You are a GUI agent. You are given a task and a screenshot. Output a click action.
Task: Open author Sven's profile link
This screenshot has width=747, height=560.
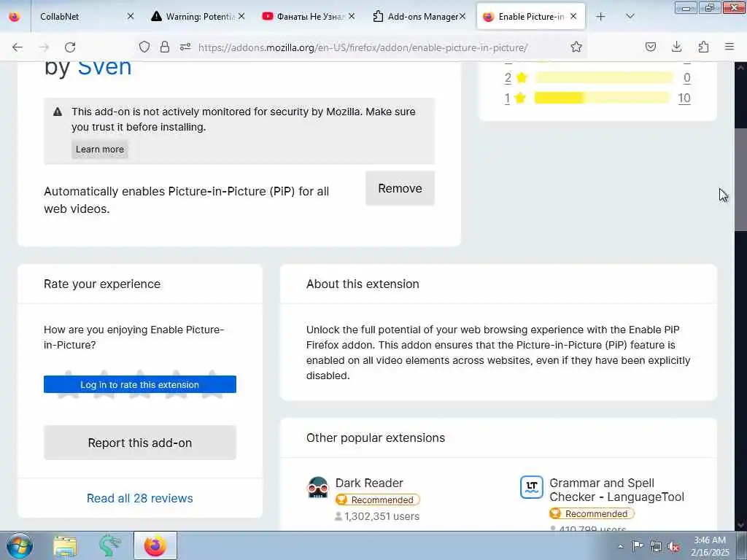tap(104, 66)
